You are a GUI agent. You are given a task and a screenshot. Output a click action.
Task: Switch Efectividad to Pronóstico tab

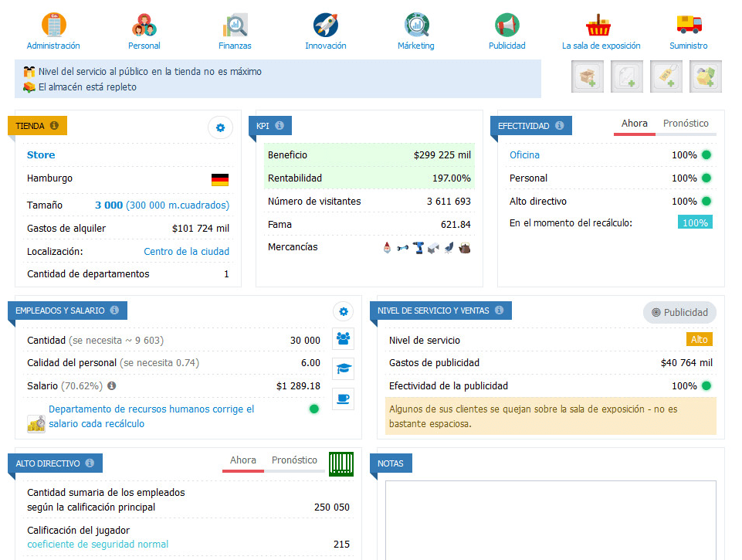[686, 124]
